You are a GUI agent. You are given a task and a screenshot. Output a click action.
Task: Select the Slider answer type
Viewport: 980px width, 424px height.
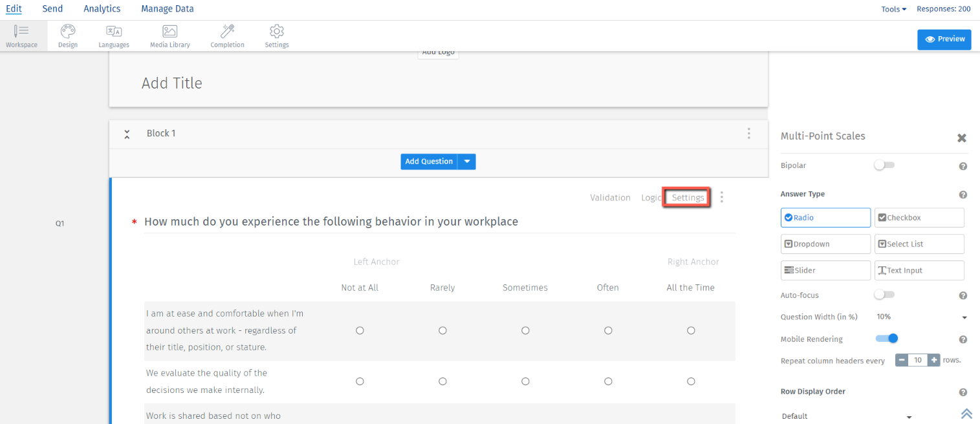coord(825,270)
